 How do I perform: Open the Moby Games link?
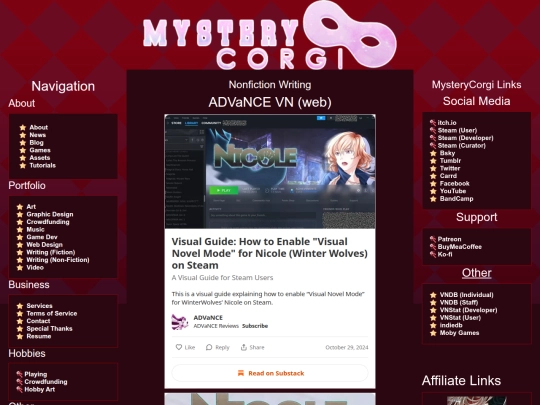click(x=459, y=333)
